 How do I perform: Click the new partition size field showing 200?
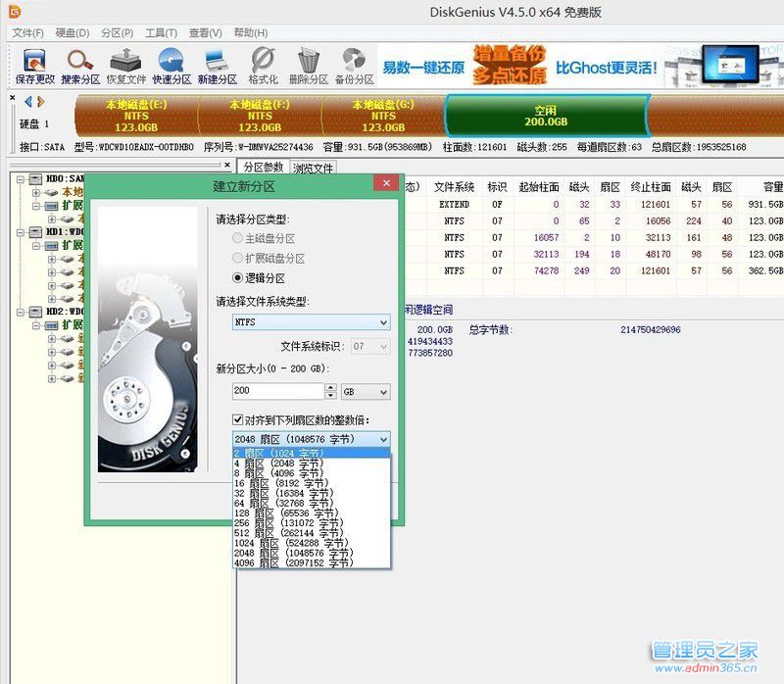(278, 391)
